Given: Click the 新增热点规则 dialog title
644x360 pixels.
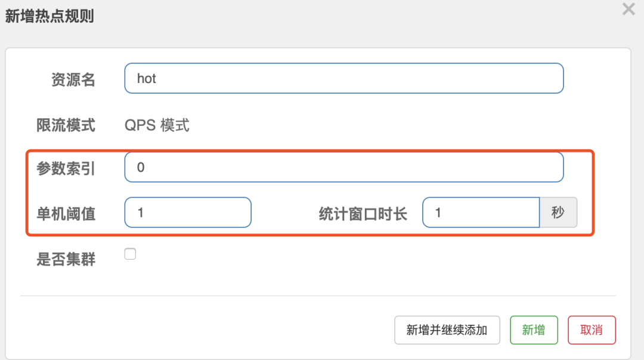Looking at the screenshot, I should tap(49, 17).
